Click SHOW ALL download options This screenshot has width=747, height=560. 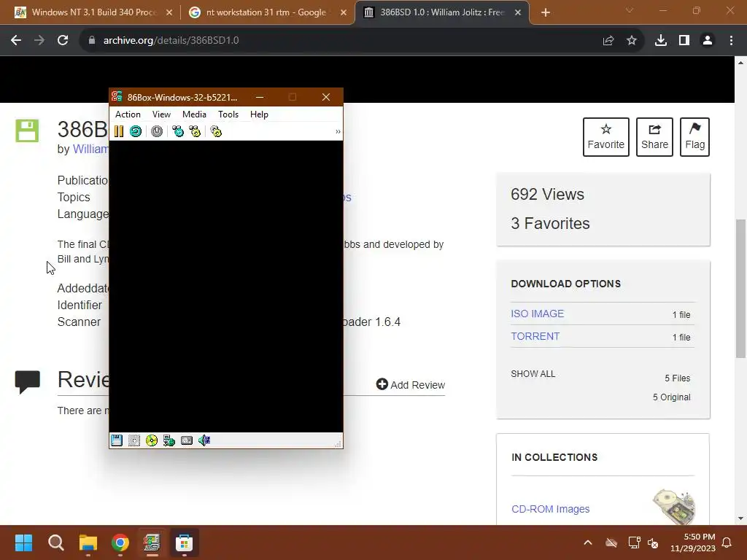tap(533, 374)
